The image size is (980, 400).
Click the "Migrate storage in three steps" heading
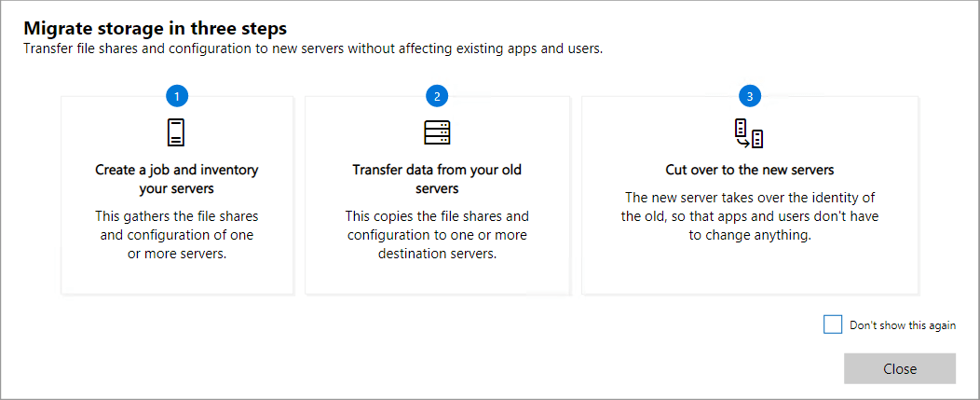tap(156, 28)
